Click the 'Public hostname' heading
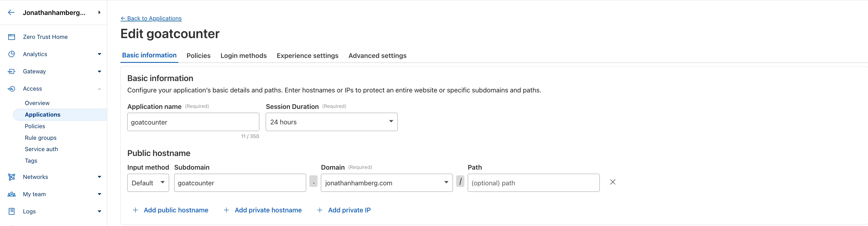868x226 pixels. (x=159, y=153)
